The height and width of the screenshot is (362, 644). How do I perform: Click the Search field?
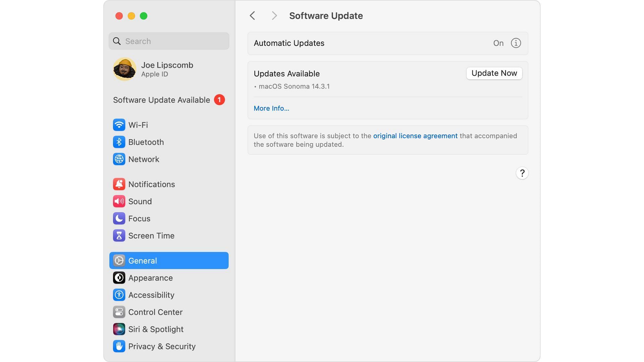tap(169, 41)
